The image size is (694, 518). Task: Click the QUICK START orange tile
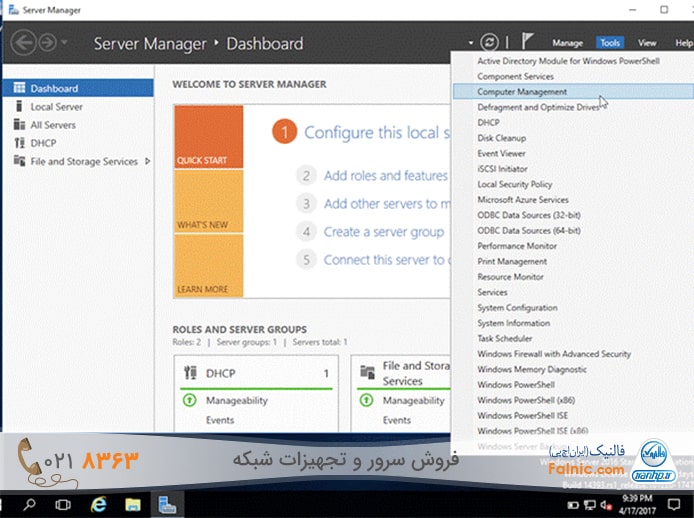[208, 136]
